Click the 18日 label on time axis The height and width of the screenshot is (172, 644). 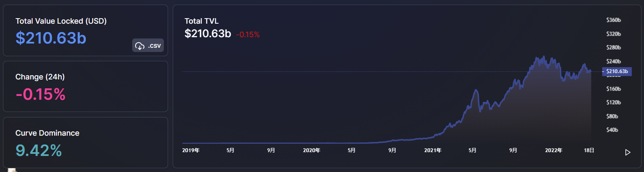point(590,150)
